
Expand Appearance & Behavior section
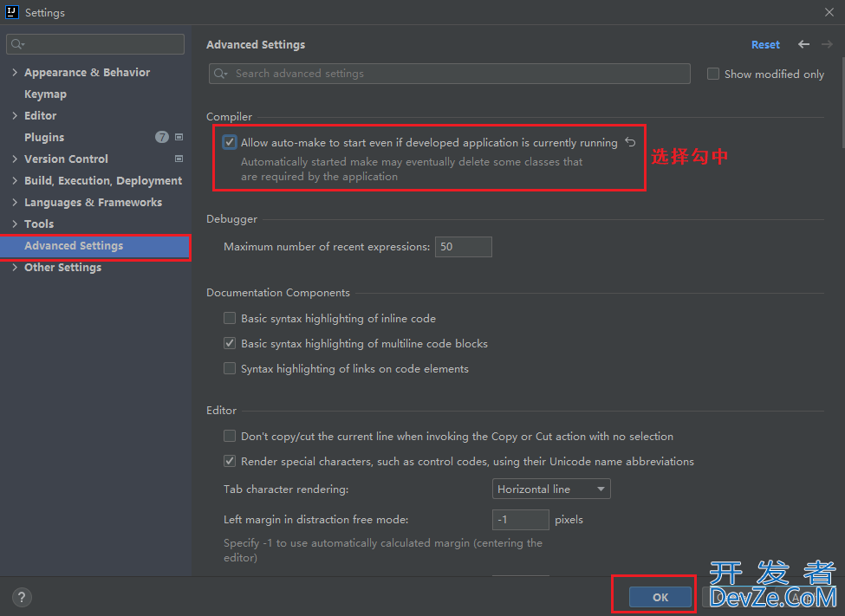point(15,72)
